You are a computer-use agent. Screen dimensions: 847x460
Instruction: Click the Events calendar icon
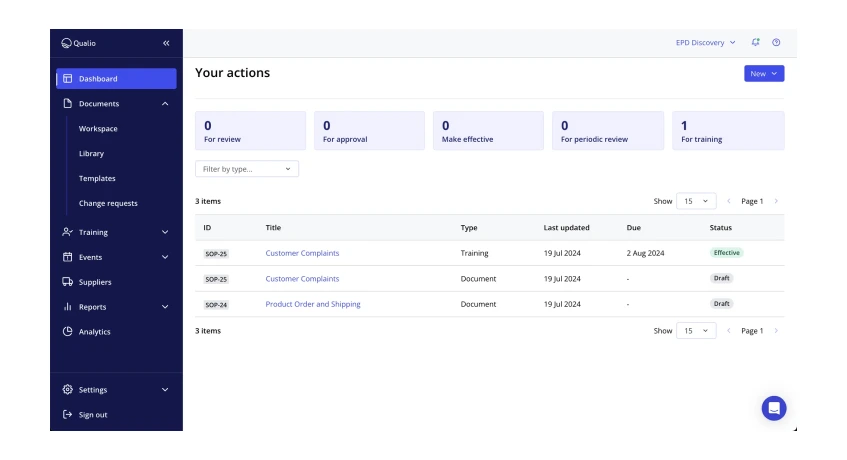coord(68,257)
